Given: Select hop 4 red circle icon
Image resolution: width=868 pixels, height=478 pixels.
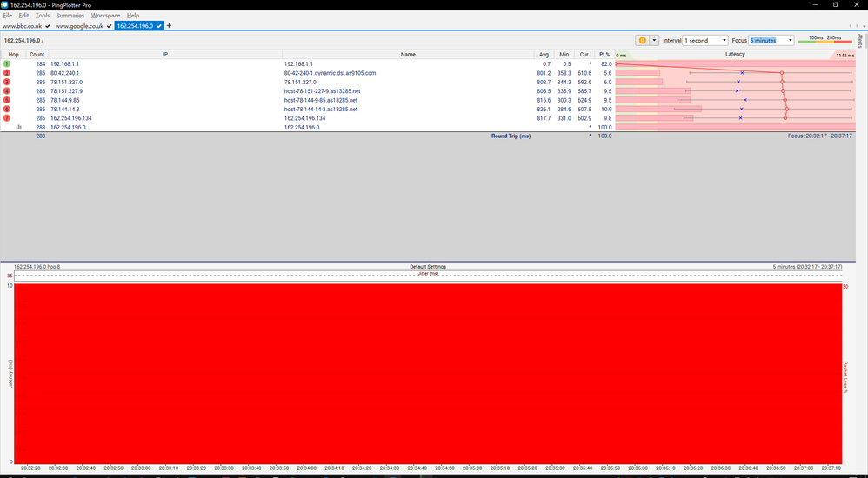Looking at the screenshot, I should (x=7, y=90).
